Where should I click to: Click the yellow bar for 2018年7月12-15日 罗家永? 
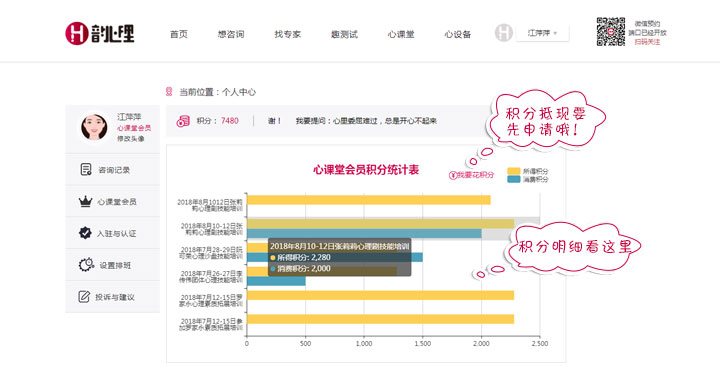380,295
